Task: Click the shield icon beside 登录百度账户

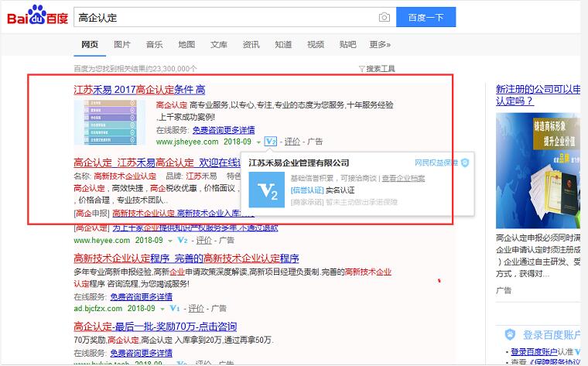Action: click(510, 334)
